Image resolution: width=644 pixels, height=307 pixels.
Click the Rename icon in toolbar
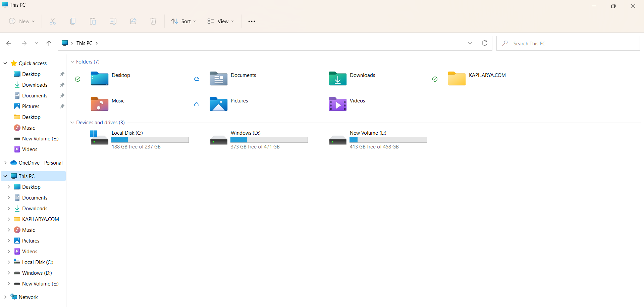(113, 21)
